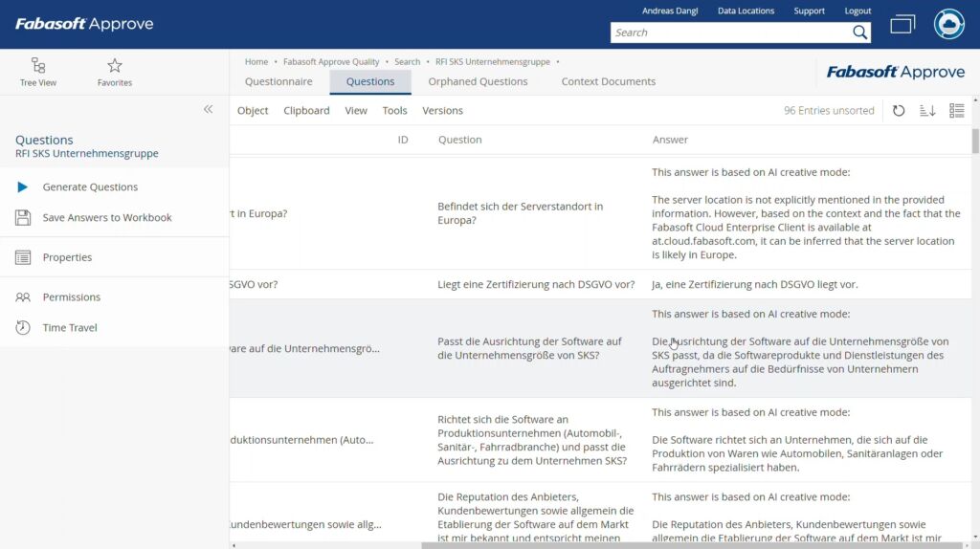Go to Home breadcrumb
Viewport: 980px width, 549px height.
pyautogui.click(x=256, y=62)
